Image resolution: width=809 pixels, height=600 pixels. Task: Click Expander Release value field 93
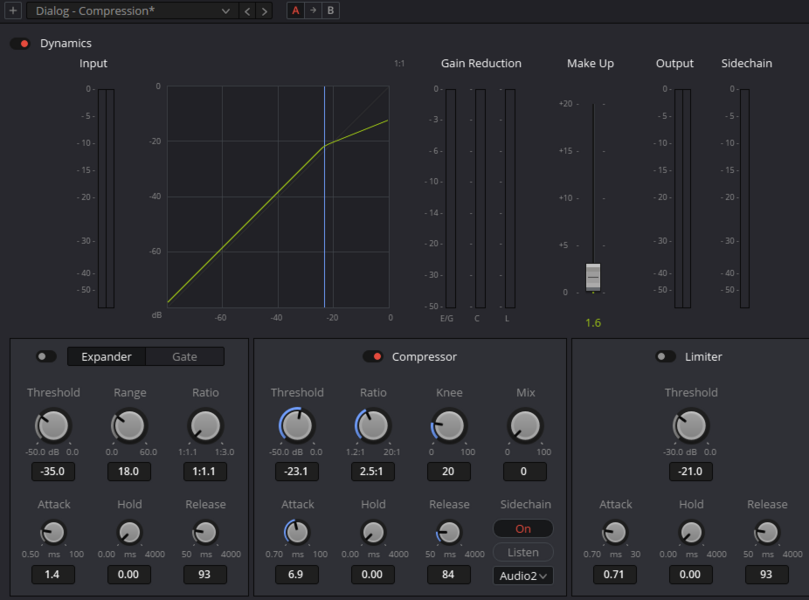click(x=205, y=574)
